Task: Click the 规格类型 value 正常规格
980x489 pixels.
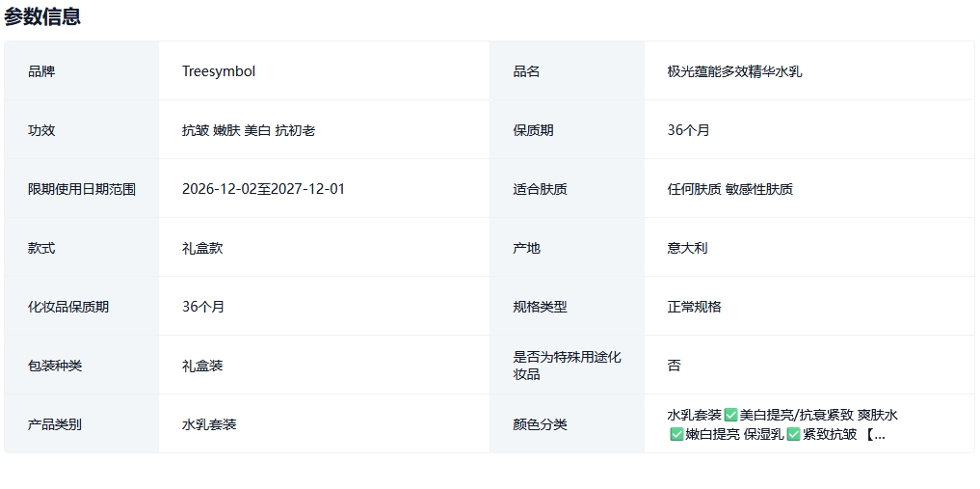Action: 694,307
